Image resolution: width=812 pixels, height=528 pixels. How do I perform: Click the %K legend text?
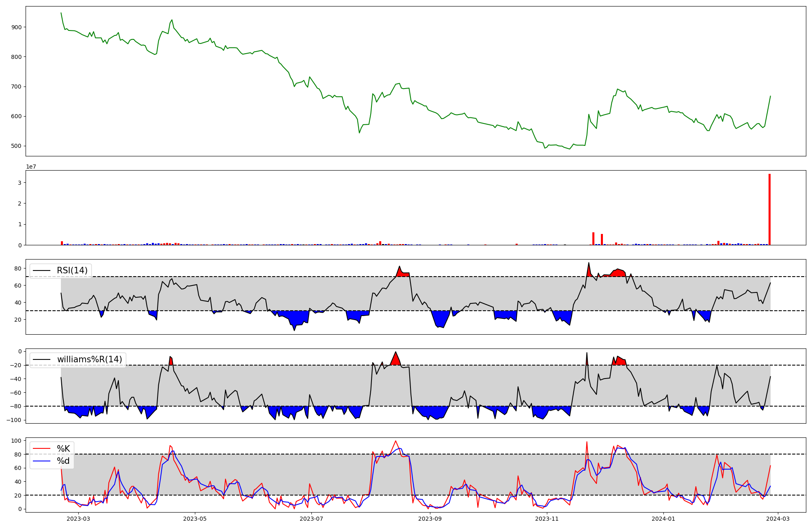(63, 449)
